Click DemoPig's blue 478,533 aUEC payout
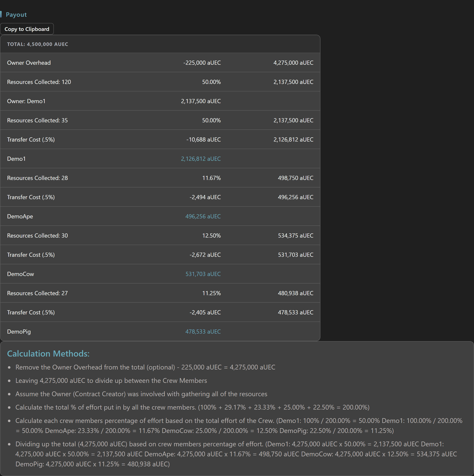Screen dimensions: 474x476 [203, 332]
